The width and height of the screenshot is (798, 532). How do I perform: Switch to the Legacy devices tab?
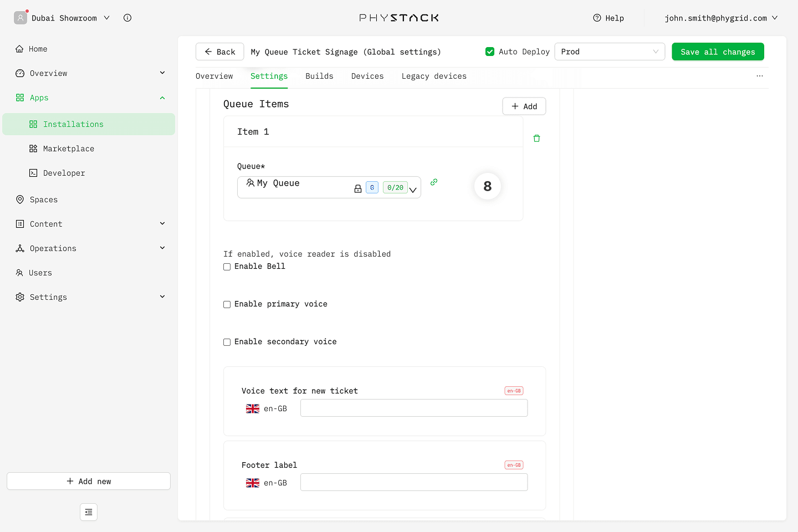click(x=434, y=76)
